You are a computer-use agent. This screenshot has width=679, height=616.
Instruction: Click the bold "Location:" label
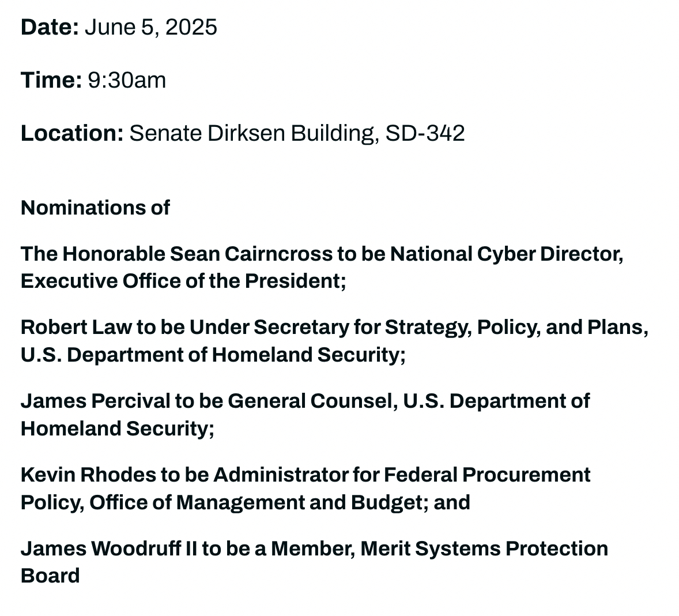(x=72, y=133)
